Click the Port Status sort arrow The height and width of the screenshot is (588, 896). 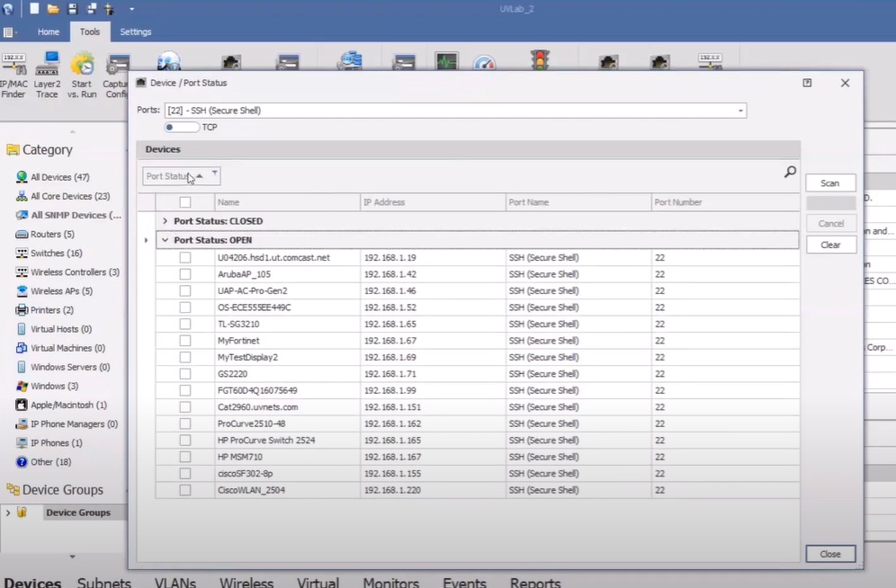click(200, 176)
